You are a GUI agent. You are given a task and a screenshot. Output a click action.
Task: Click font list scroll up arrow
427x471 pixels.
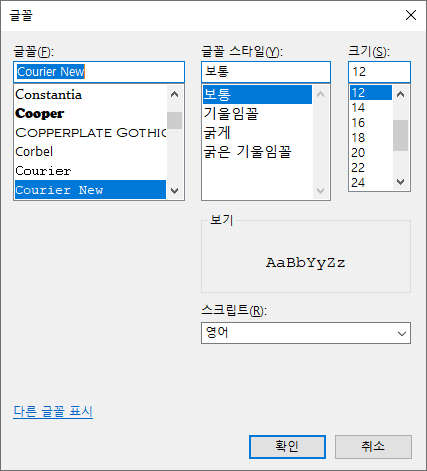click(174, 94)
